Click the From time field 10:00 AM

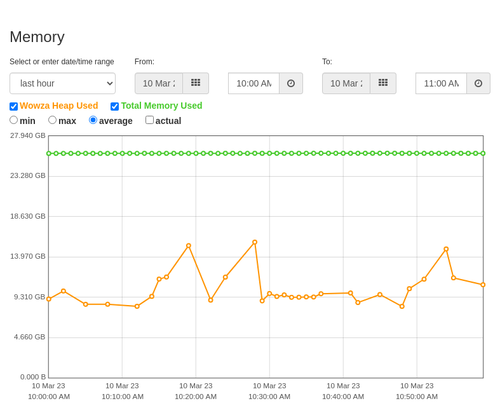[x=254, y=83]
